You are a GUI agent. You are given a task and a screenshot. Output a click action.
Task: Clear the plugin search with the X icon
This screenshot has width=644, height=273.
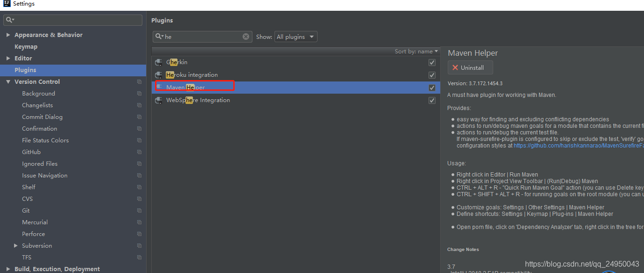coord(245,36)
